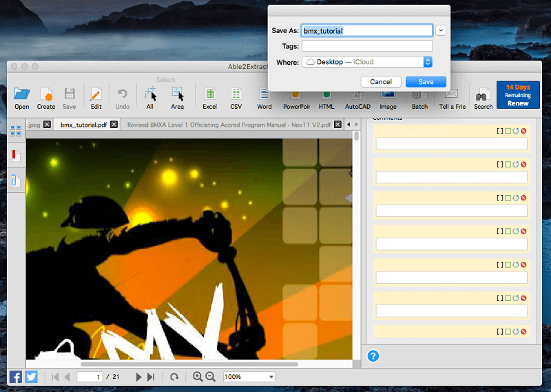Rotate the page using the rotate icon
The width and height of the screenshot is (551, 392).
(174, 377)
